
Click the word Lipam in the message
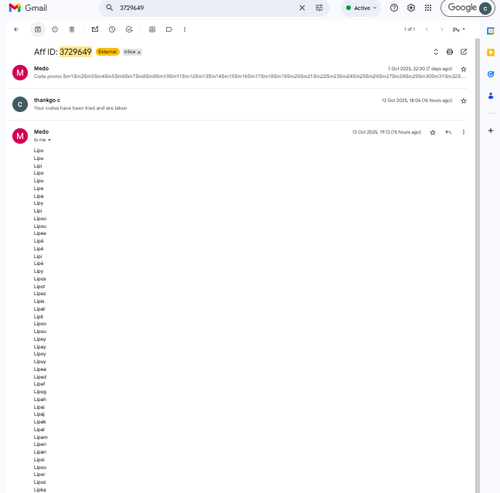[41, 437]
